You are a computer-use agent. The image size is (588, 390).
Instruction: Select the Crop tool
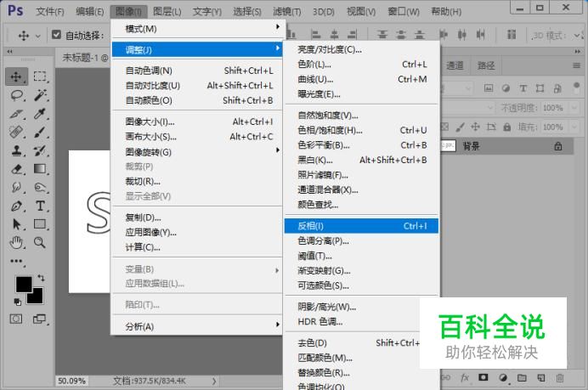coord(16,114)
